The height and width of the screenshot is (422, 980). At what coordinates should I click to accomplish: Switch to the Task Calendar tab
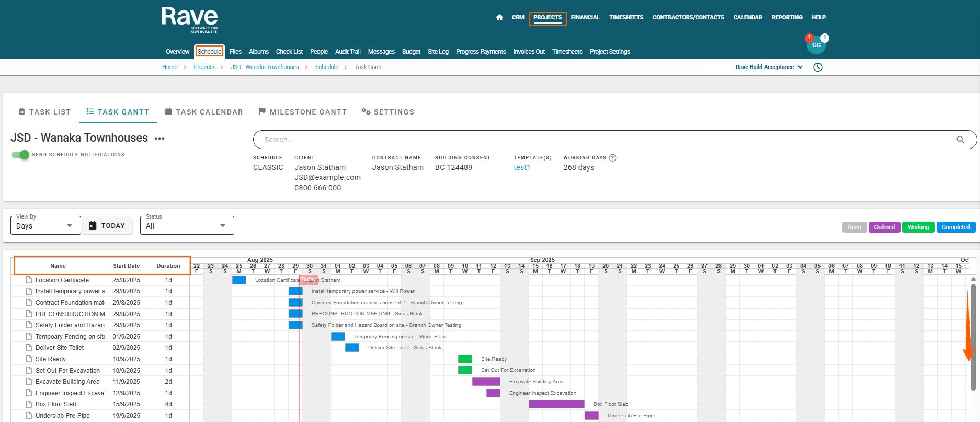point(203,112)
